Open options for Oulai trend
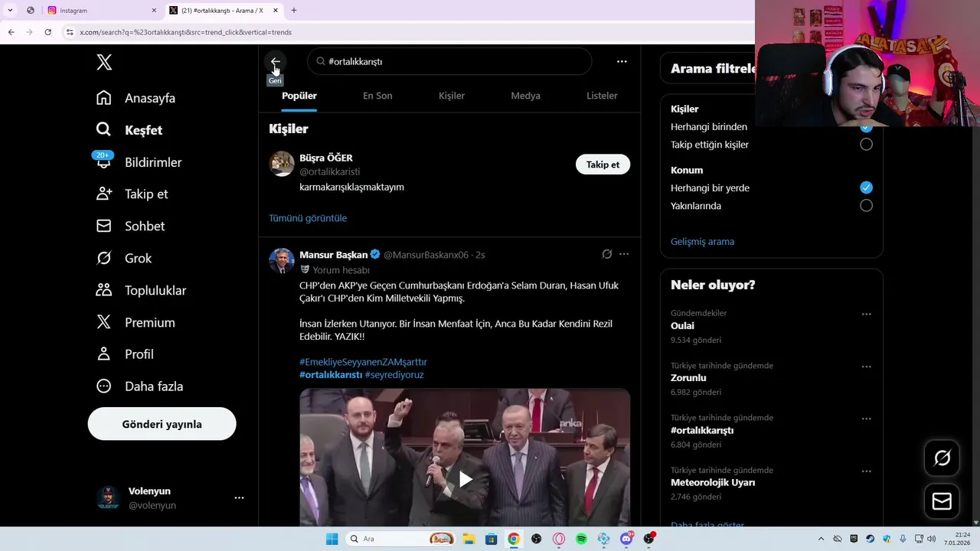The height and width of the screenshot is (551, 980). 866,314
